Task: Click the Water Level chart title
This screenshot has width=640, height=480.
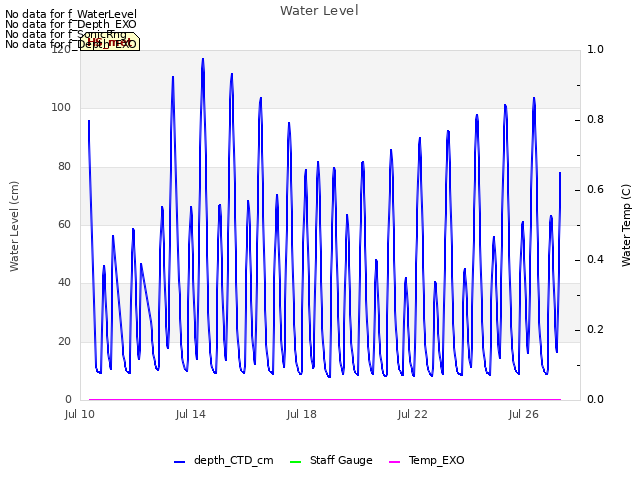Action: (319, 10)
